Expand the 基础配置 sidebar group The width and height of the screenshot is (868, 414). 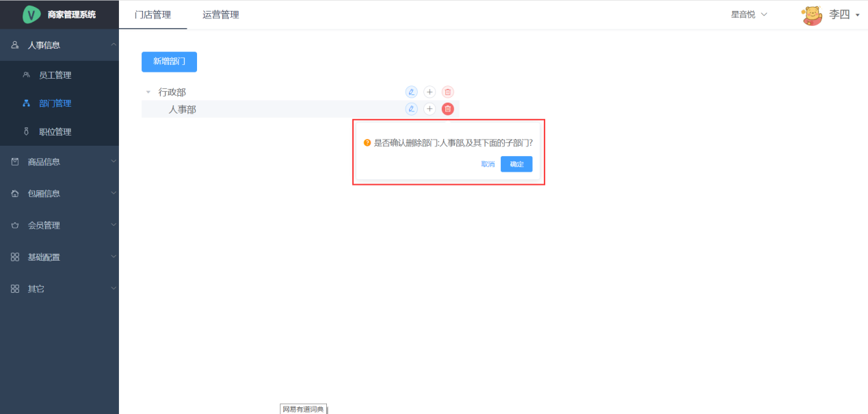tap(114, 257)
